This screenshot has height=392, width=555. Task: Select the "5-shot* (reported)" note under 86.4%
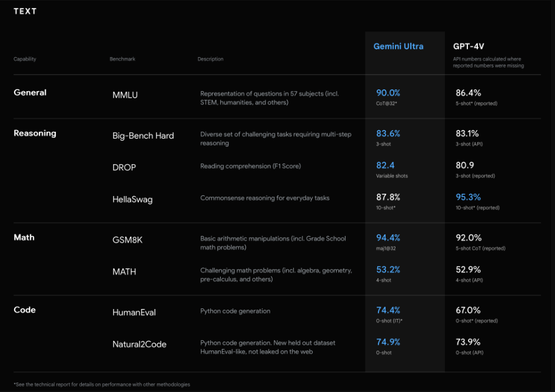click(x=476, y=104)
